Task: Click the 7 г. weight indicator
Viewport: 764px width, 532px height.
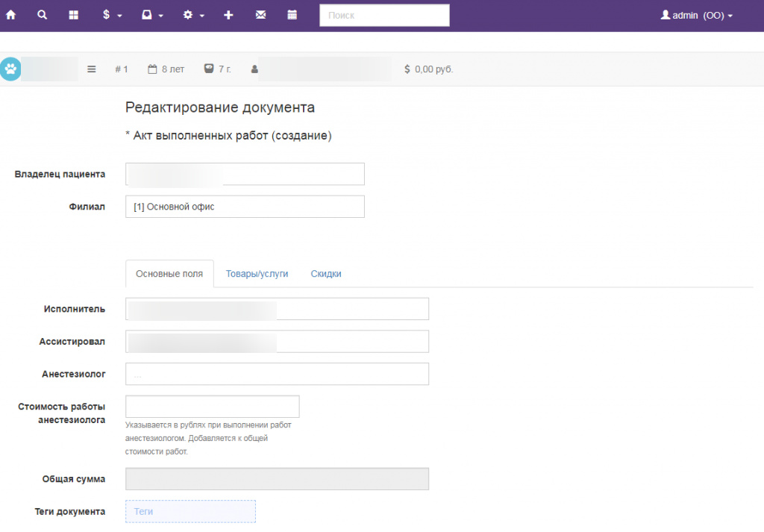Action: point(217,69)
